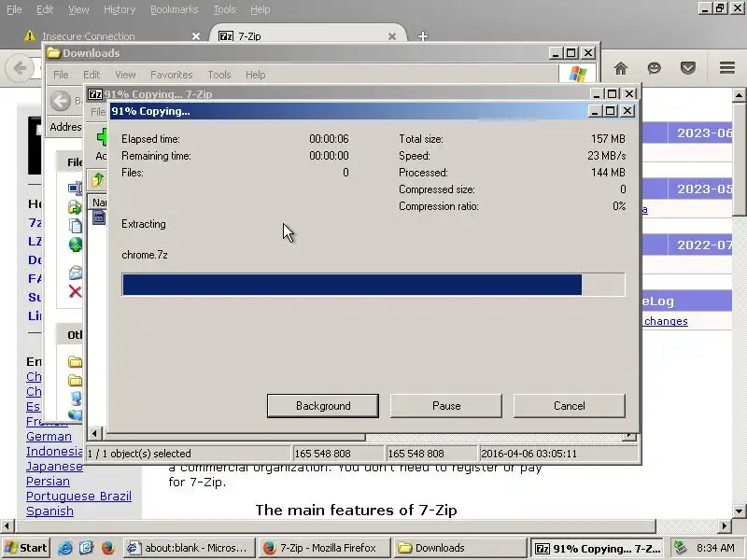
Task: Open the Persian language link
Action: (x=48, y=482)
